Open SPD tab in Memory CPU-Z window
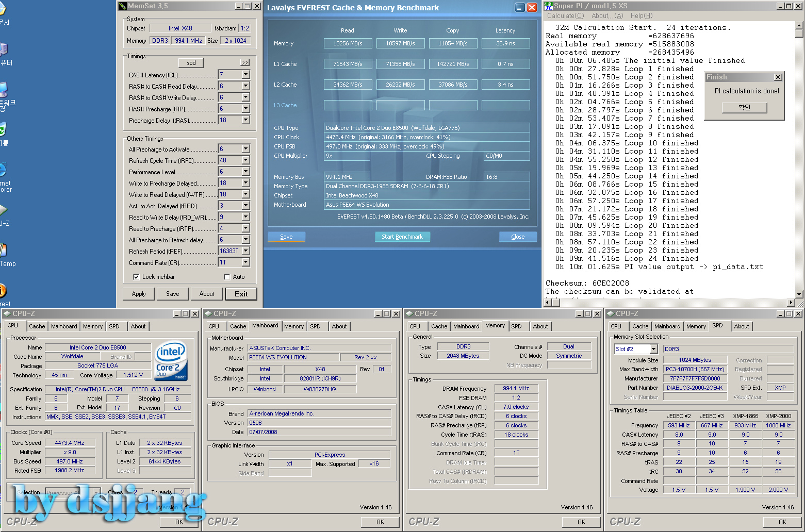The width and height of the screenshot is (805, 532). coord(516,326)
